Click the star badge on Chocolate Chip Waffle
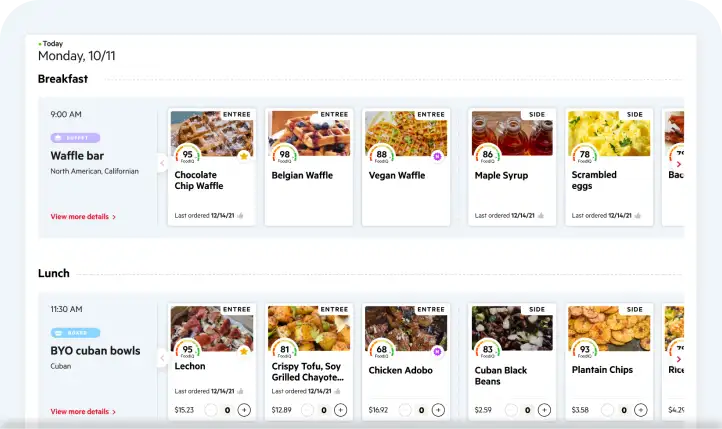The height and width of the screenshot is (429, 722). 243,156
